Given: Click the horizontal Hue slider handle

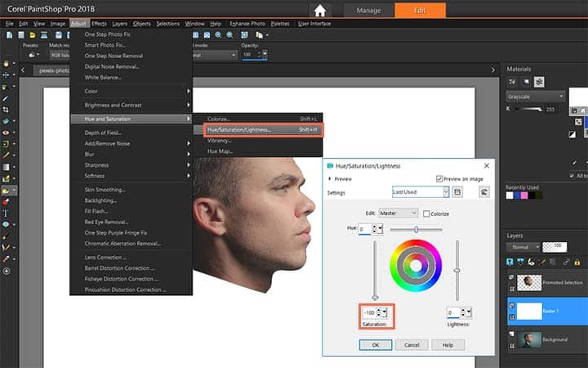Looking at the screenshot, I should (x=416, y=230).
